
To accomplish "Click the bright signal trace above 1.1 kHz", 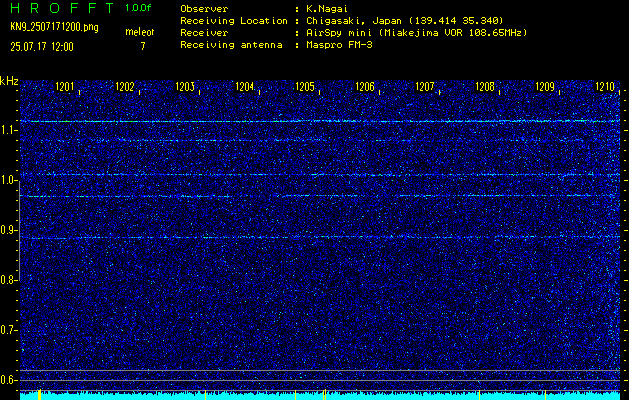I will (320, 121).
